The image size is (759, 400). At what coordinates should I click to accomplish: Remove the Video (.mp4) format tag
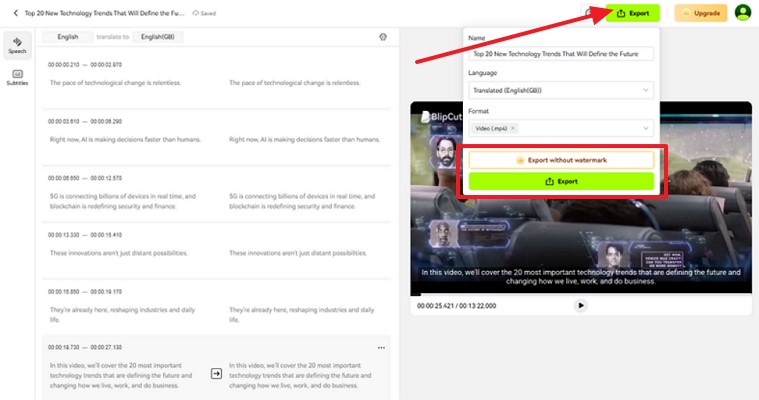[513, 128]
